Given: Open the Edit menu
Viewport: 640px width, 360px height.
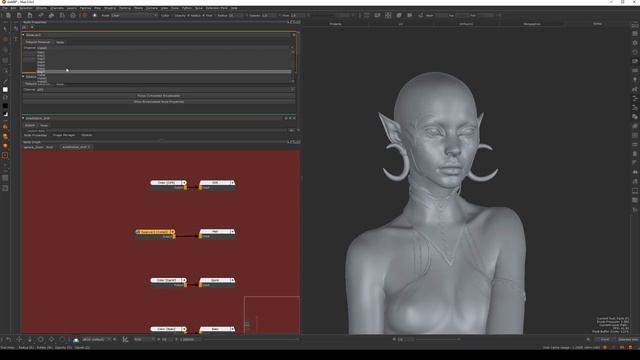Looking at the screenshot, I should click(13, 8).
